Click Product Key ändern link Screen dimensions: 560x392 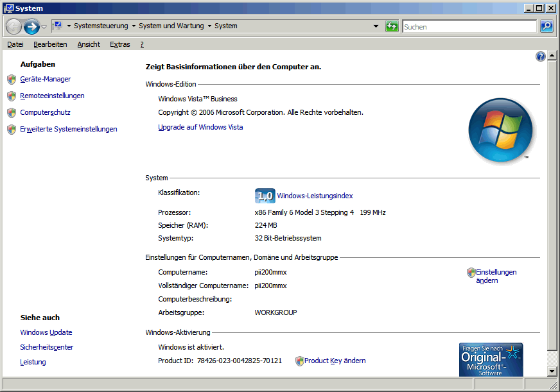pos(335,361)
